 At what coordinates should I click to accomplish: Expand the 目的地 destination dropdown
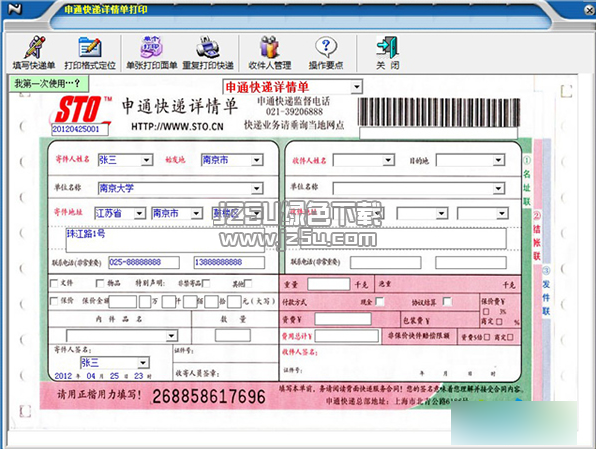tap(498, 160)
